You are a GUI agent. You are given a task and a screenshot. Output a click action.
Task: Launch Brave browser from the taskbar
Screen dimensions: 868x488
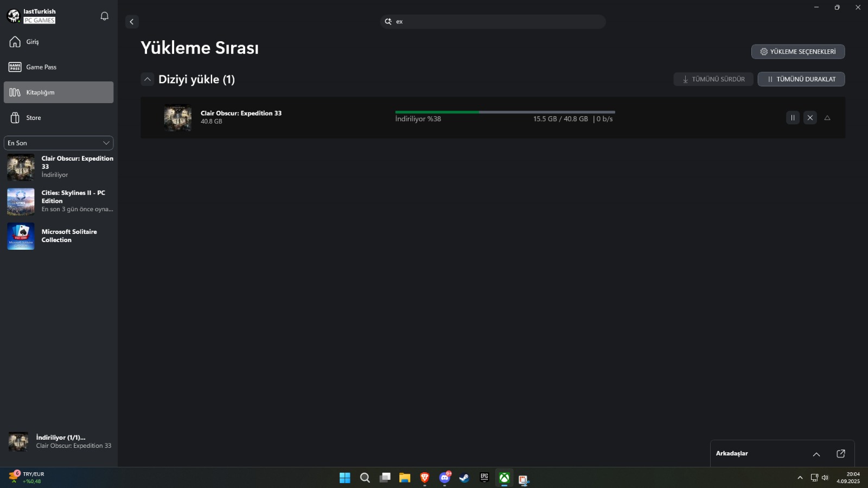click(x=425, y=478)
